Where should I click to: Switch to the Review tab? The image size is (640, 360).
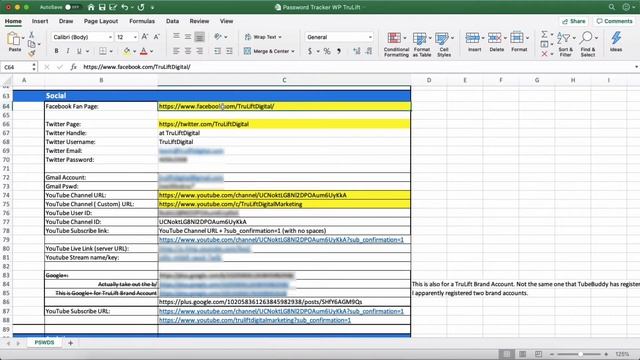point(199,21)
